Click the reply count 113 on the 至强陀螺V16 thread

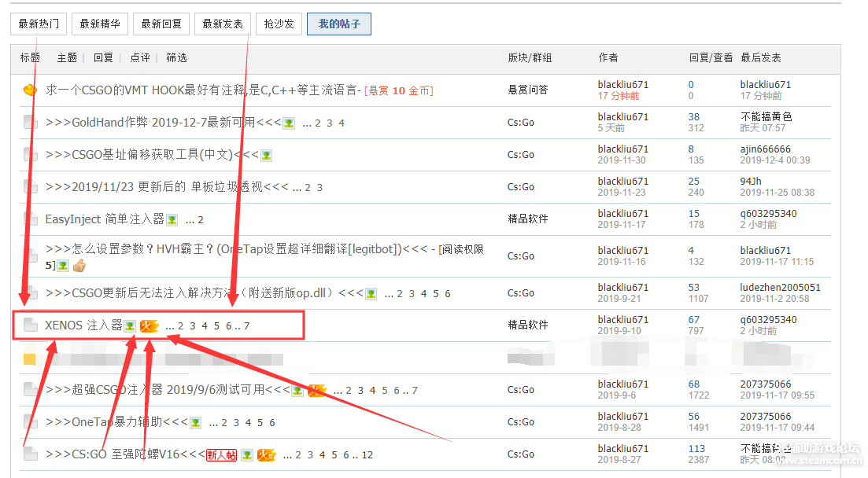point(696,449)
